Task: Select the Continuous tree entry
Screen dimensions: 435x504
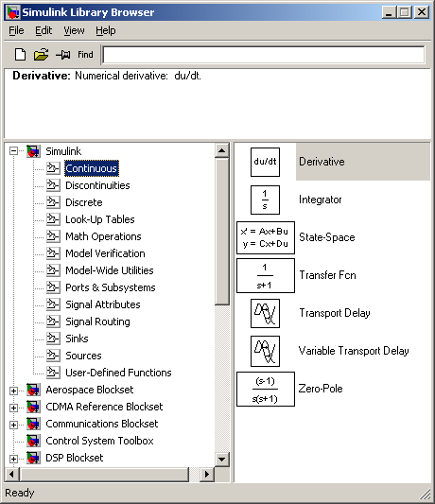Action: [x=92, y=168]
